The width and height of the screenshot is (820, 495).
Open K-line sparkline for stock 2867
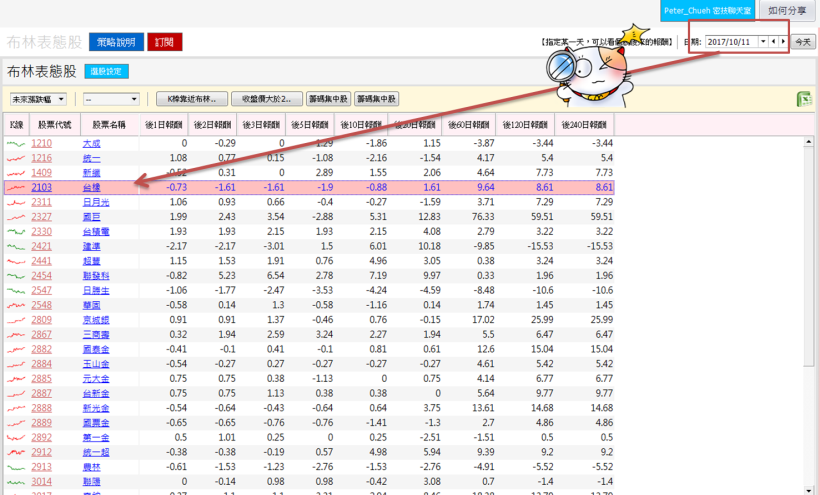pyautogui.click(x=16, y=335)
